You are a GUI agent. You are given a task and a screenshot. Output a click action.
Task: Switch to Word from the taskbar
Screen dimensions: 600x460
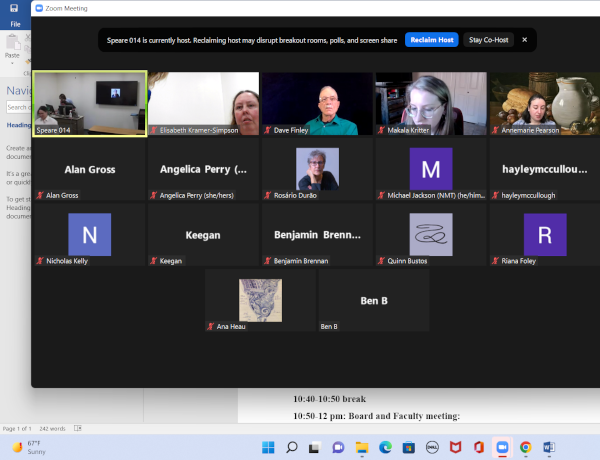point(549,446)
